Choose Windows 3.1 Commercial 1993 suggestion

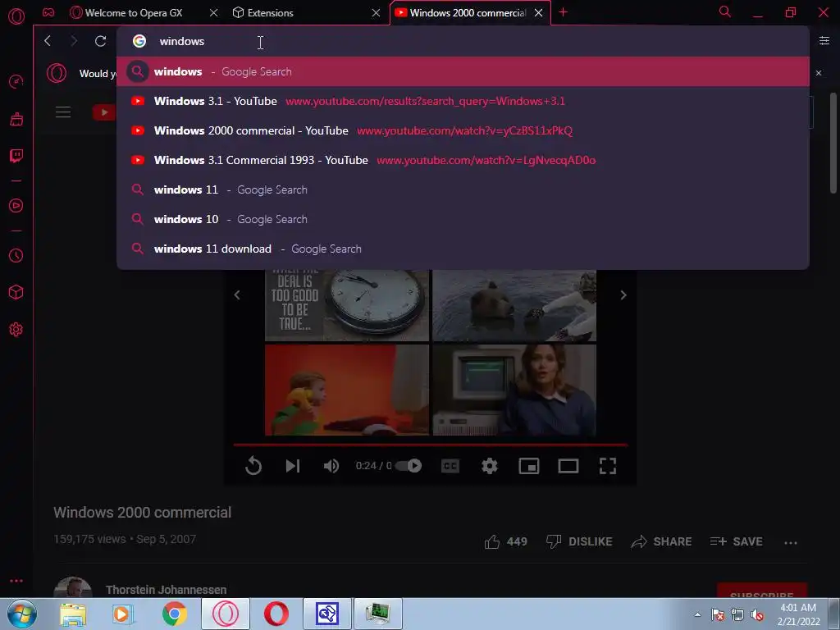pyautogui.click(x=463, y=160)
